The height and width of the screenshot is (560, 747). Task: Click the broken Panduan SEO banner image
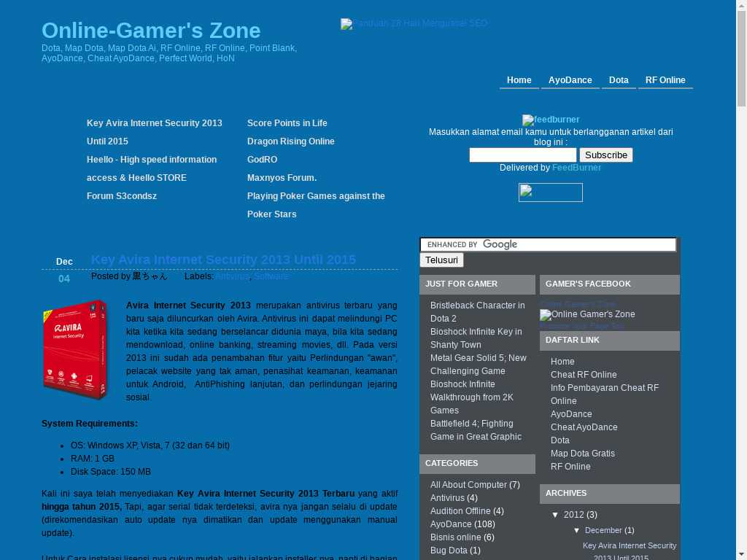[x=414, y=23]
